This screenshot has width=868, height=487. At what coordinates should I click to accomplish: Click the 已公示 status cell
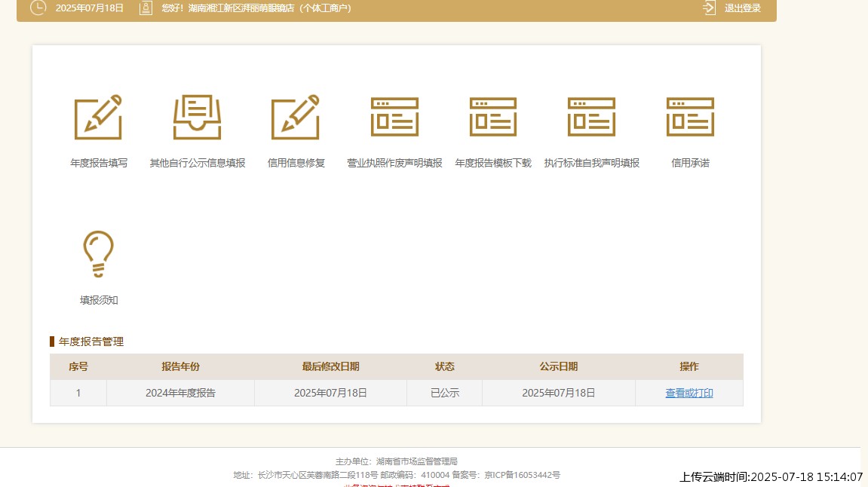click(x=444, y=393)
